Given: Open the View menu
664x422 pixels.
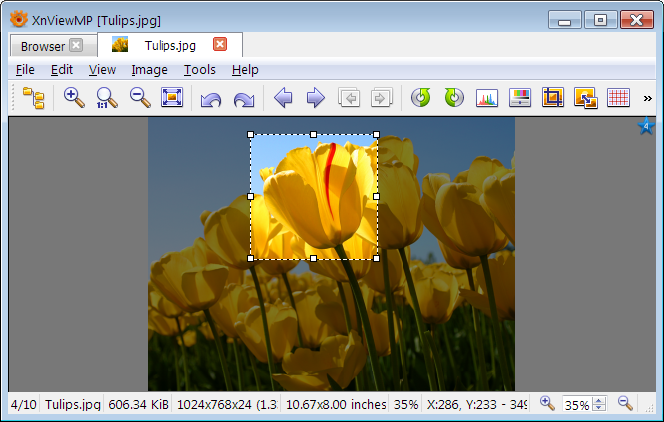Looking at the screenshot, I should [102, 70].
